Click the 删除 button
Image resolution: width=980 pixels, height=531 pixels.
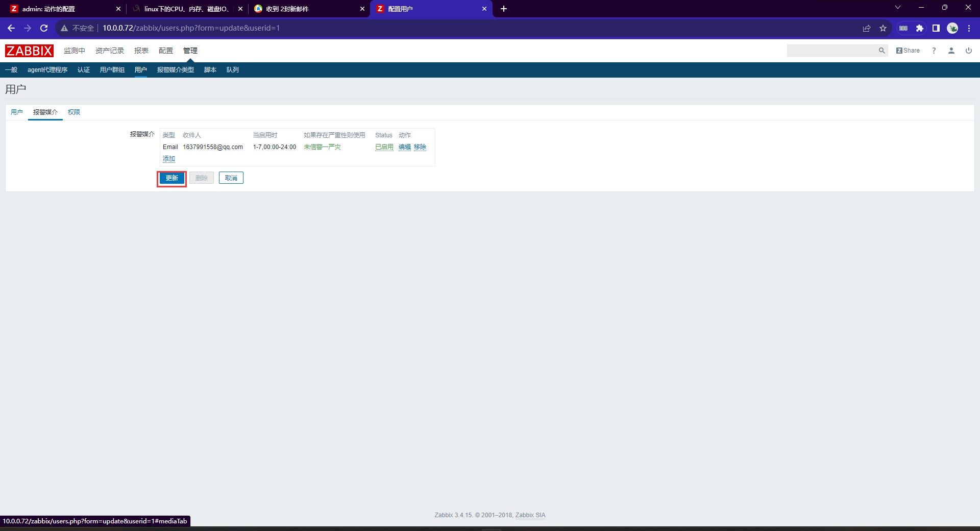pyautogui.click(x=202, y=178)
